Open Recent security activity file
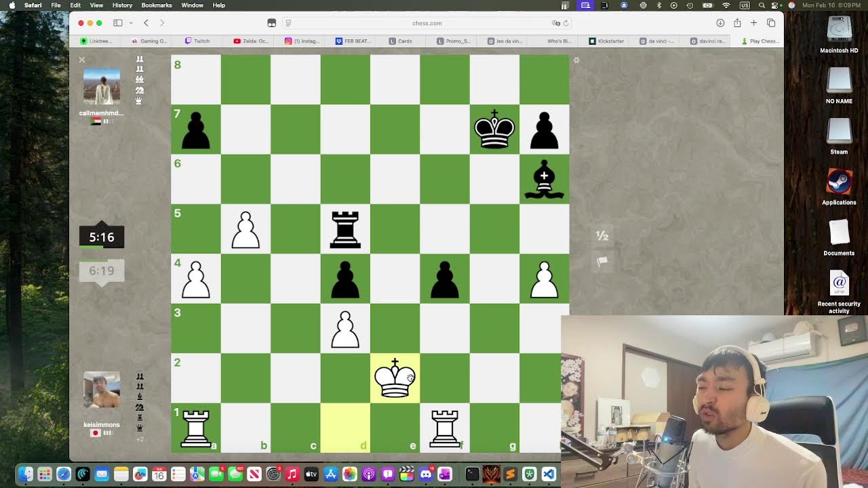 (839, 291)
